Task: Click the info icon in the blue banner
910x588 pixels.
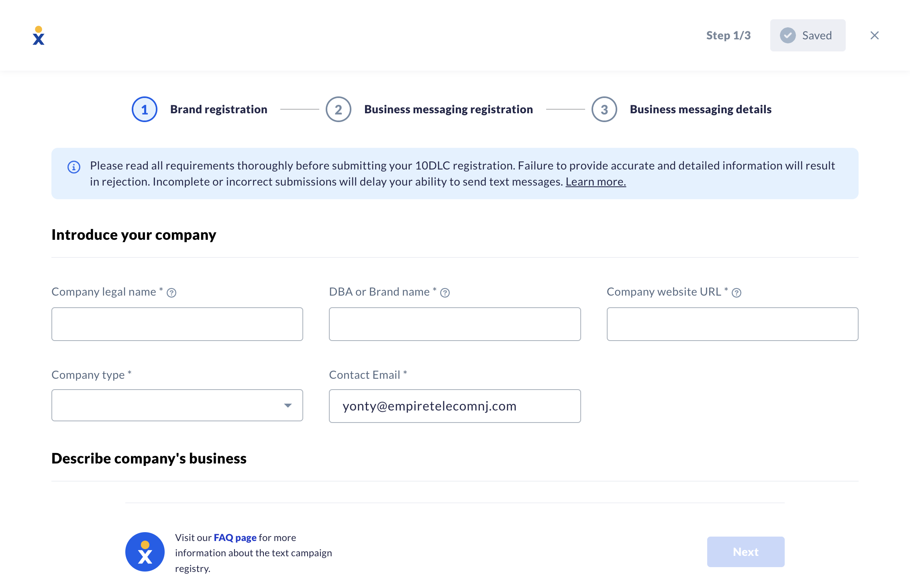Action: pos(74,167)
